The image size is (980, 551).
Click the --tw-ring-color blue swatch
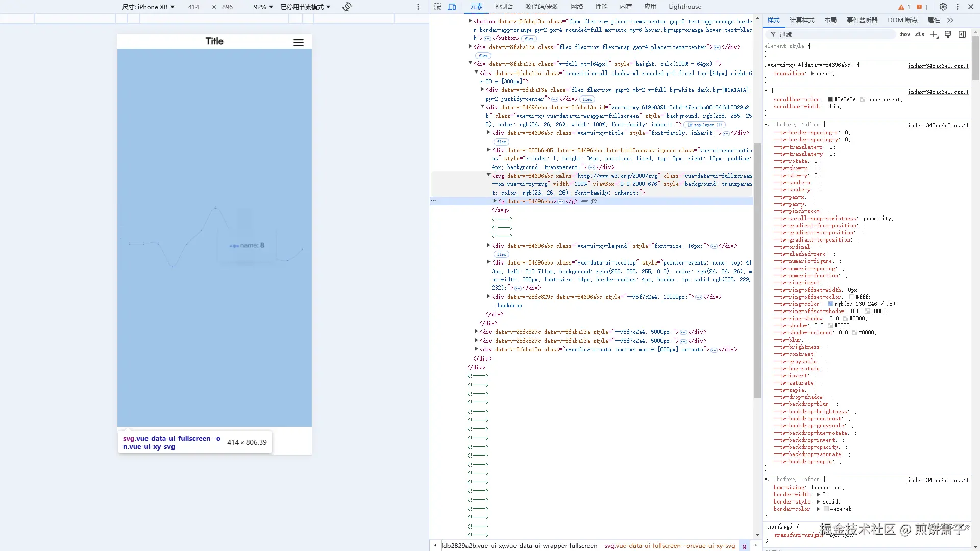coord(830,304)
